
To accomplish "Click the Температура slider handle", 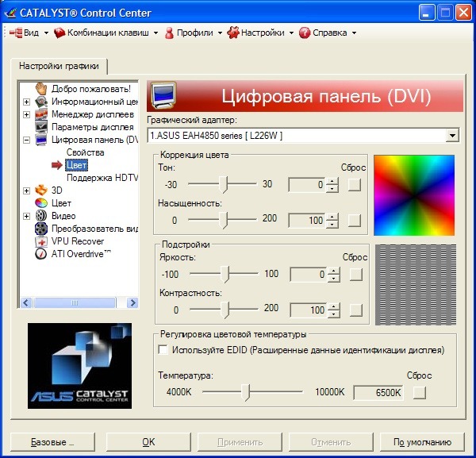I will pos(246,392).
